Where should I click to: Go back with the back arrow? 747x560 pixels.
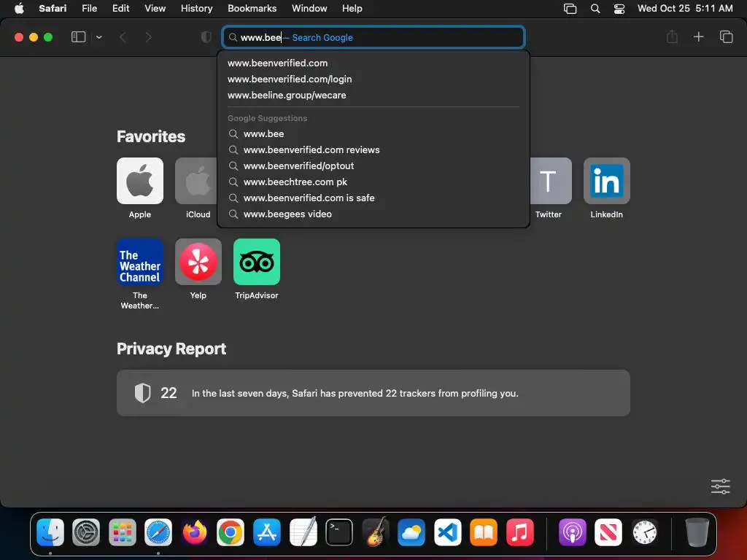click(123, 37)
